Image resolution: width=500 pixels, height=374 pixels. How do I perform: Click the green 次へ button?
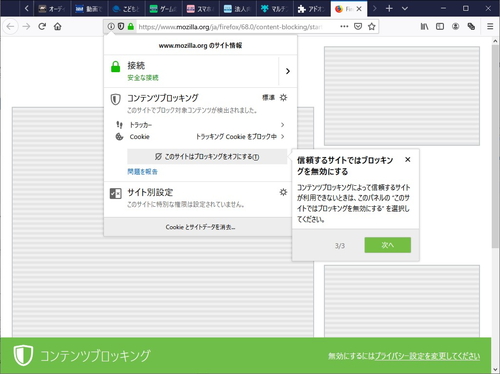coord(388,245)
